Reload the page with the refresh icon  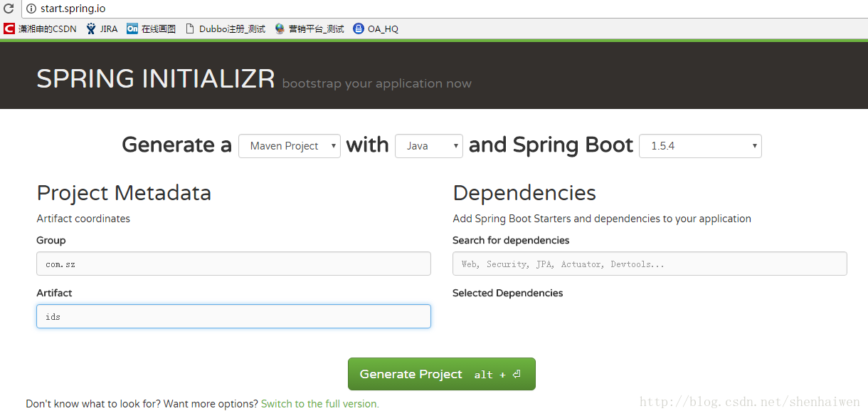[x=9, y=9]
